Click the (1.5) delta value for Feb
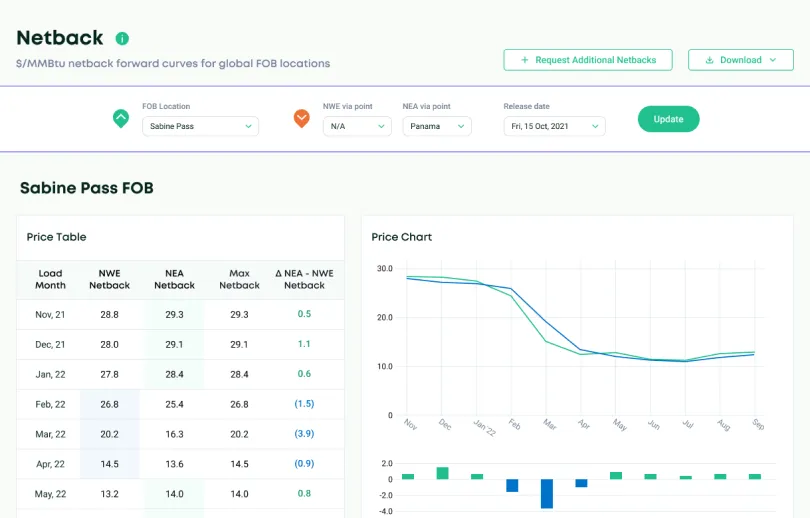The image size is (810, 518). click(304, 404)
